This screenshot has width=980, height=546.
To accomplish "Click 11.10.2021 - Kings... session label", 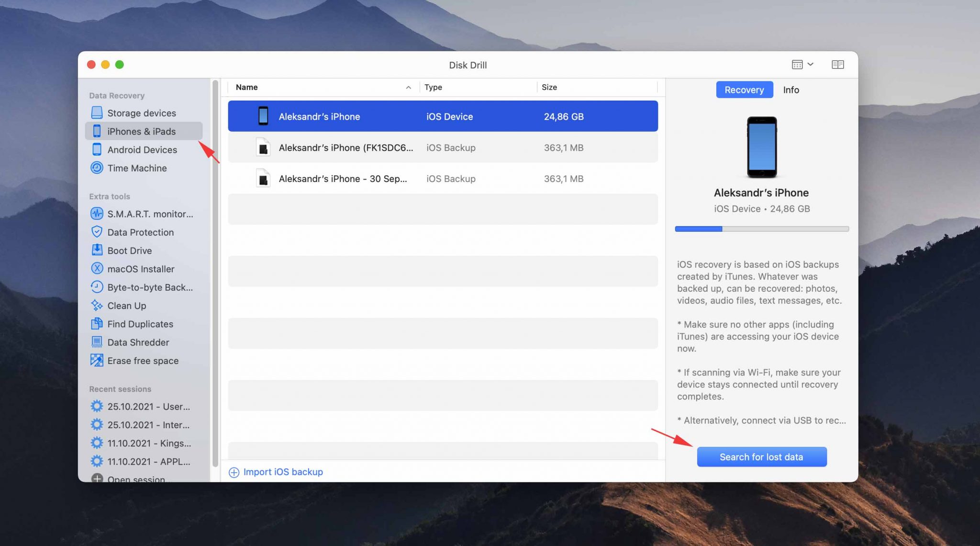I will click(149, 443).
